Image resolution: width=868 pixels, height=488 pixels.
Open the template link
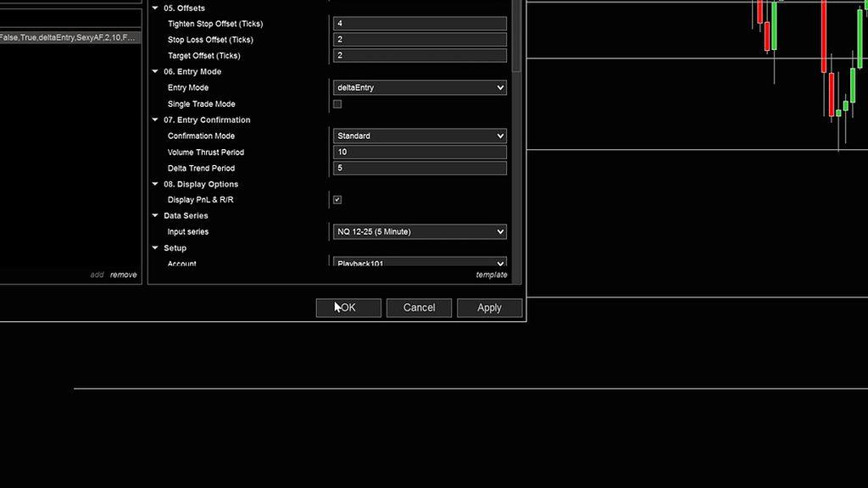pyautogui.click(x=491, y=274)
